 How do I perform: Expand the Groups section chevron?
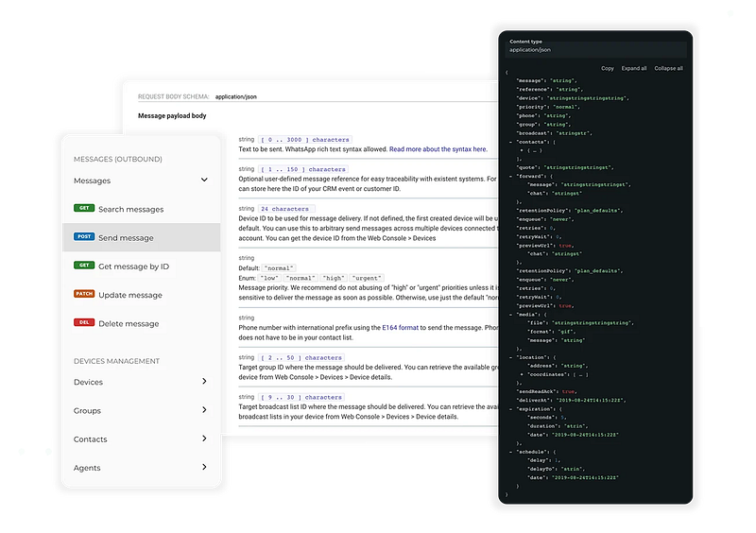(204, 410)
